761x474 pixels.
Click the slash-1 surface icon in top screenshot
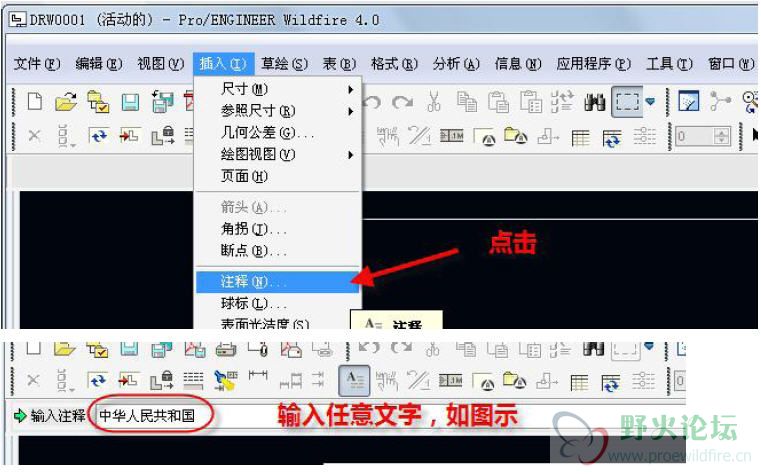[419, 136]
